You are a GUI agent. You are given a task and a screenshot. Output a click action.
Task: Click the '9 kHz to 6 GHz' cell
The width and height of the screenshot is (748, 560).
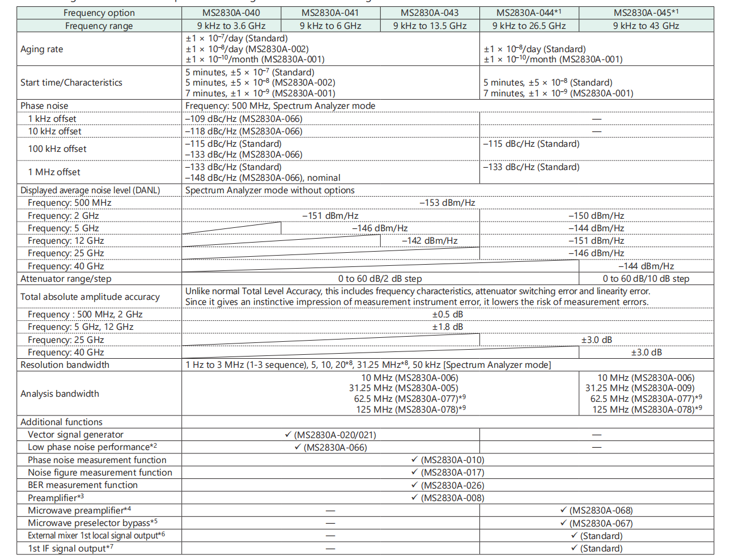pyautogui.click(x=330, y=26)
